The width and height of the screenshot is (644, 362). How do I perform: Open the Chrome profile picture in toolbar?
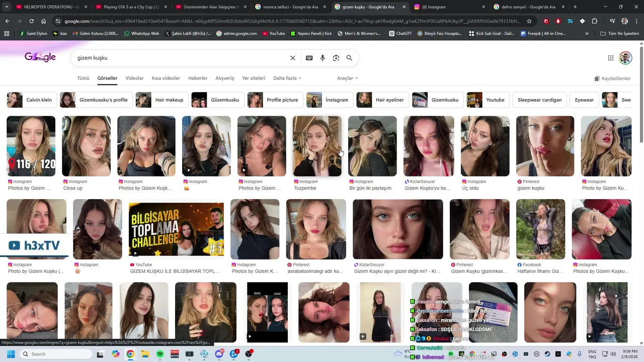pos(624,21)
